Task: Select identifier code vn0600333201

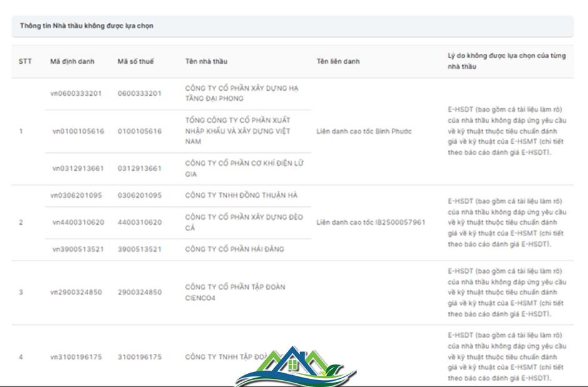Action: coord(76,93)
